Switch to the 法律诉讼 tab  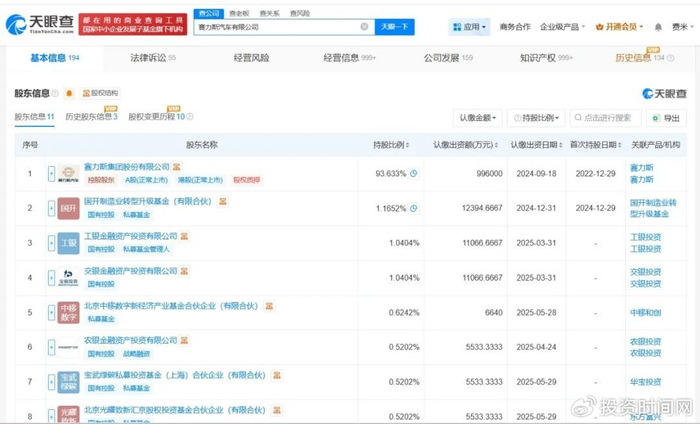[x=152, y=59]
